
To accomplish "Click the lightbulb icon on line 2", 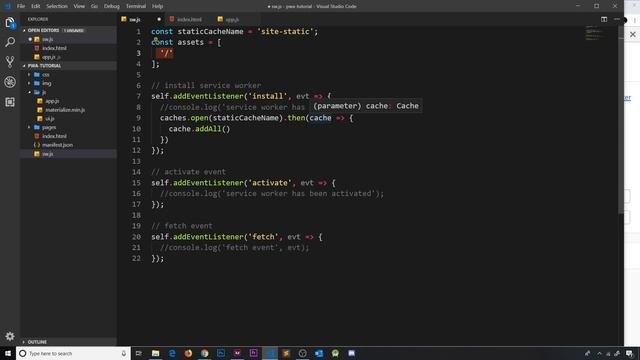I will tap(156, 40).
